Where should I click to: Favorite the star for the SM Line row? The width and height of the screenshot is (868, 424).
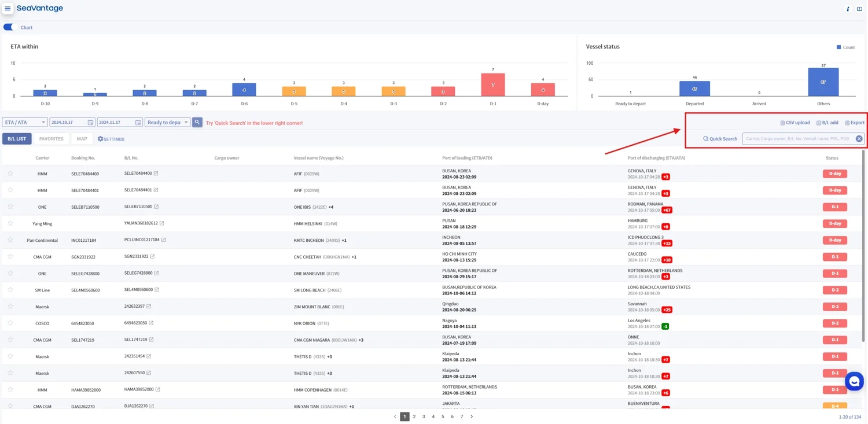(10, 290)
